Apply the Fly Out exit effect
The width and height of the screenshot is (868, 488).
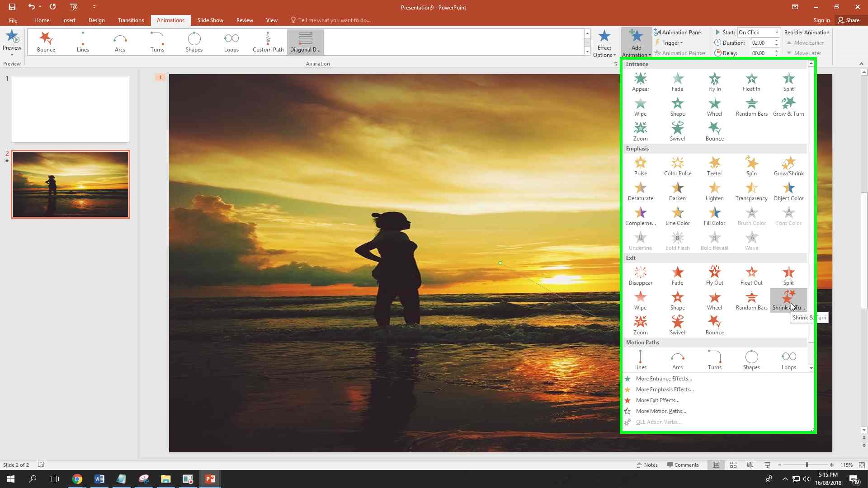point(714,276)
